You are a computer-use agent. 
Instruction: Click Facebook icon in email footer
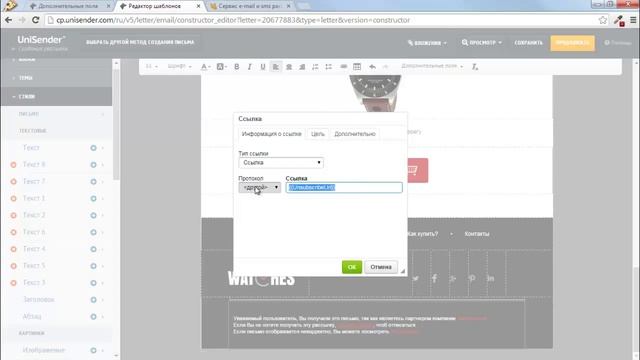[434, 278]
